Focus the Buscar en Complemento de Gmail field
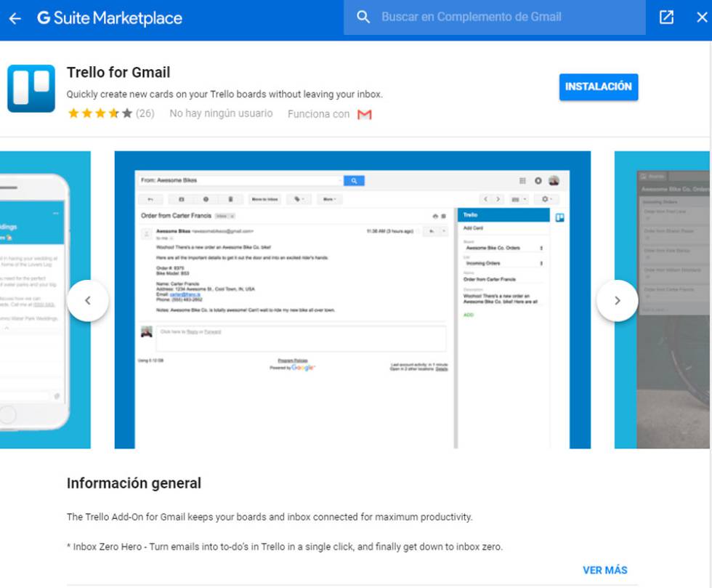This screenshot has height=588, width=712. click(x=495, y=17)
